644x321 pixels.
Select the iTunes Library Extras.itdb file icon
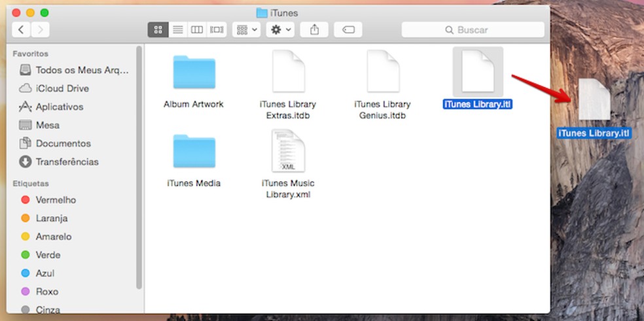[x=289, y=71]
